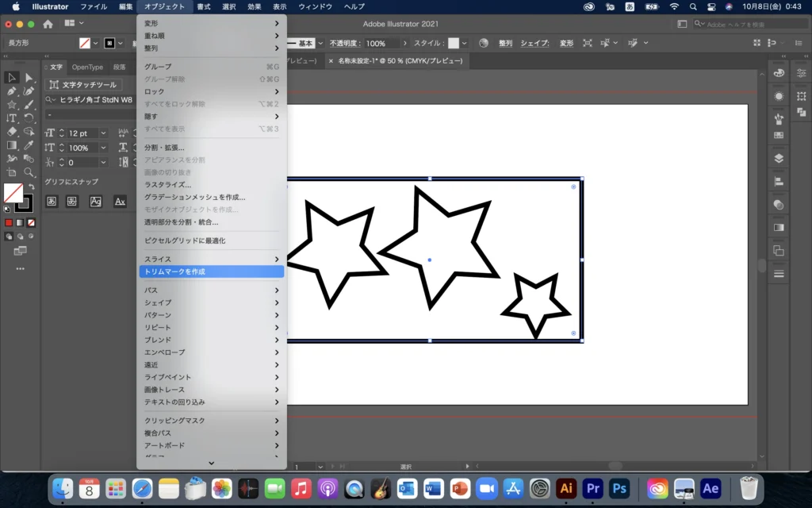
Task: Activate the Zoom magnifier tool
Action: click(x=29, y=172)
